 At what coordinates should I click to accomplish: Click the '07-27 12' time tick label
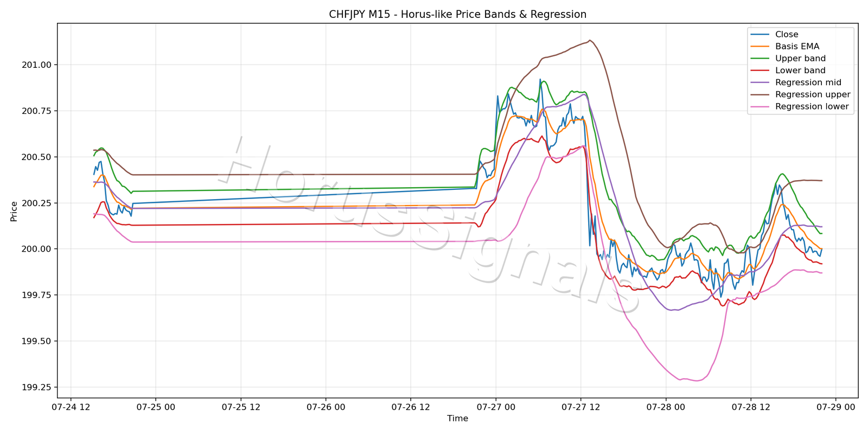[581, 407]
